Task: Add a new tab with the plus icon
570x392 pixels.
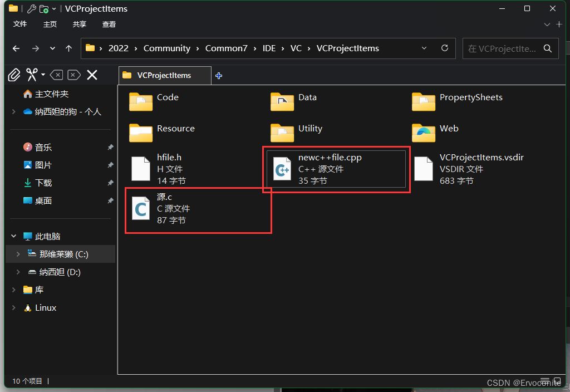Action: click(x=218, y=76)
